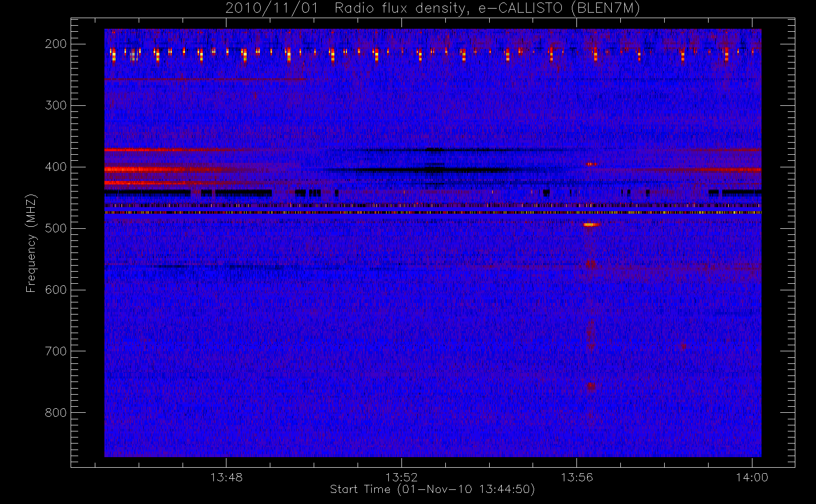Click the 'Start Time (01-Nov-10 13:44:50)' x-axis label
This screenshot has width=816, height=504.
[x=432, y=489]
